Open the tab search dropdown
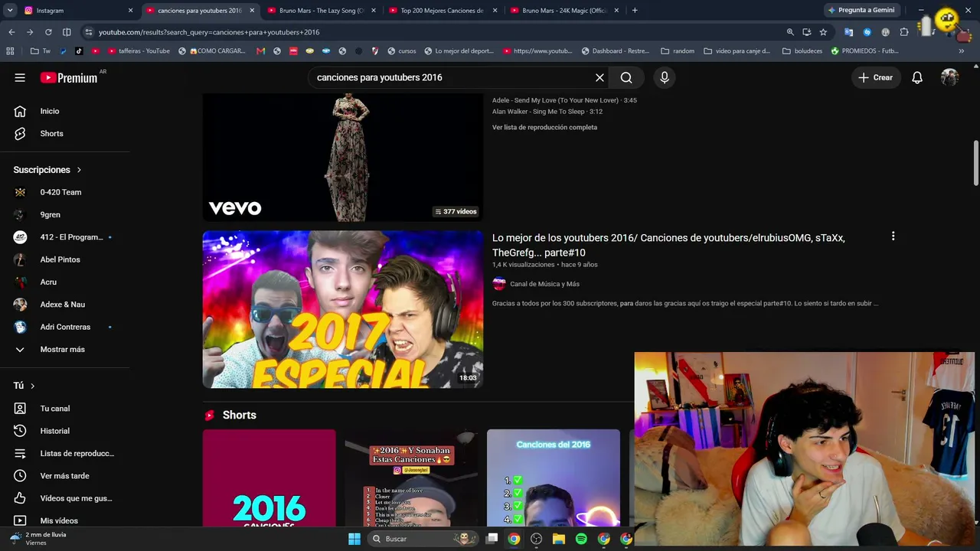Viewport: 980px width, 551px height. 10,11
